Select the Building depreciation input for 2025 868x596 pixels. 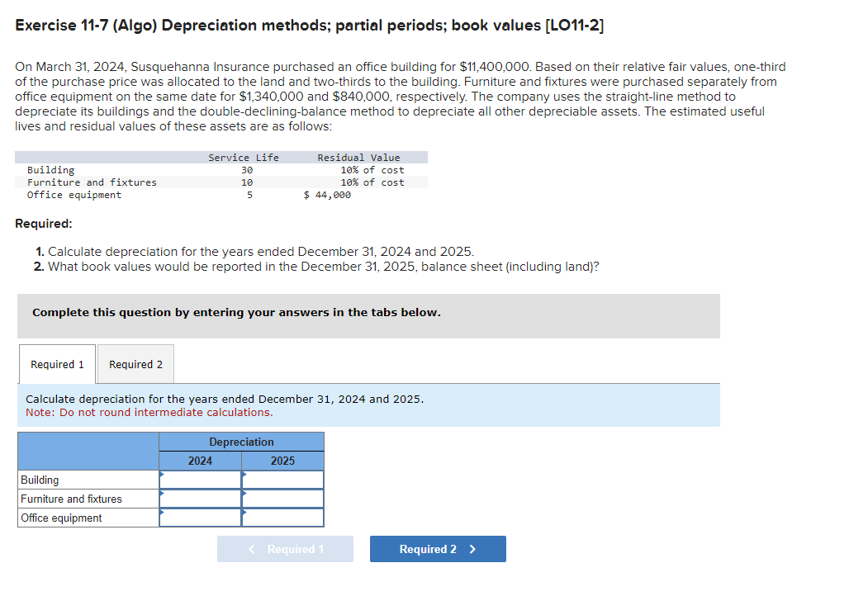[282, 479]
